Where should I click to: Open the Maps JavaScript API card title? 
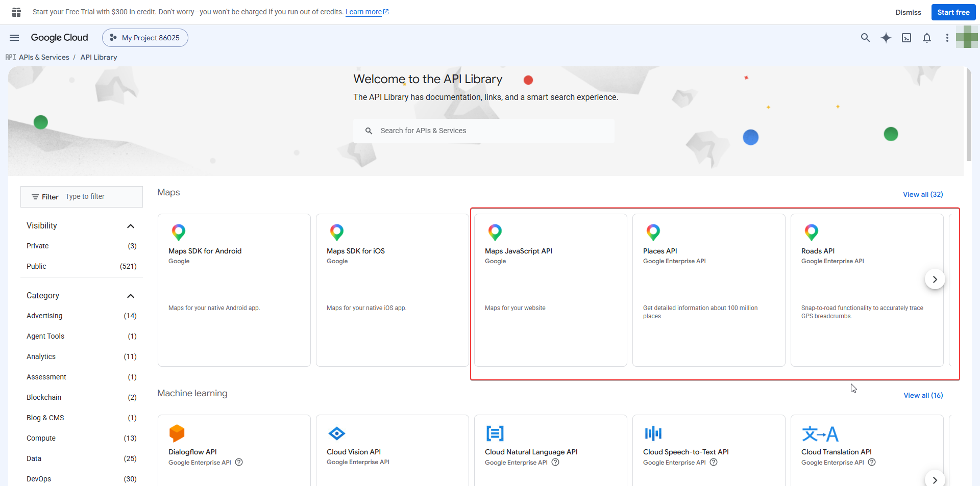tap(519, 251)
